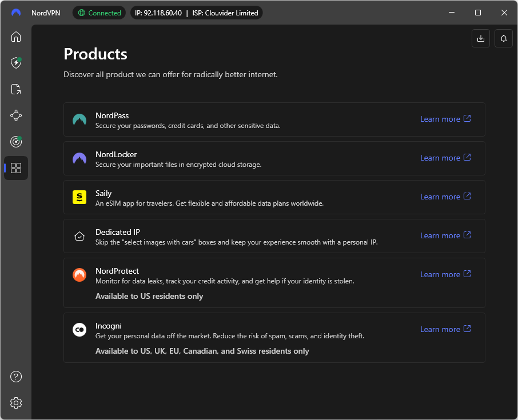Open Learn more for NordLocker

[x=445, y=158]
